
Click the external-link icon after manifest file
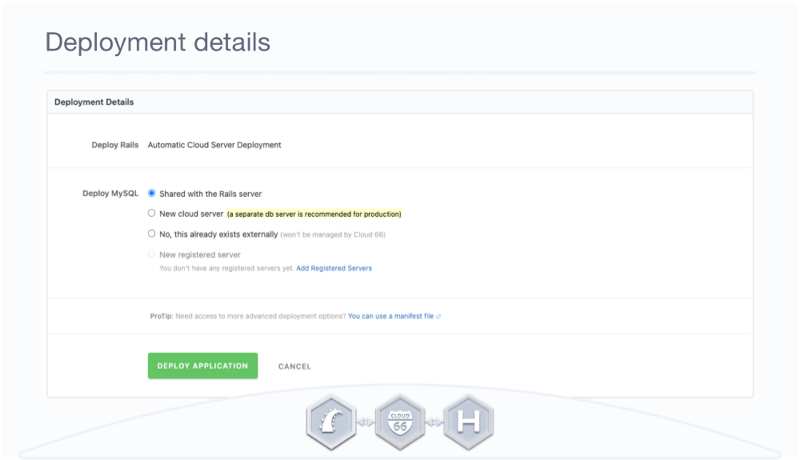[x=438, y=317]
